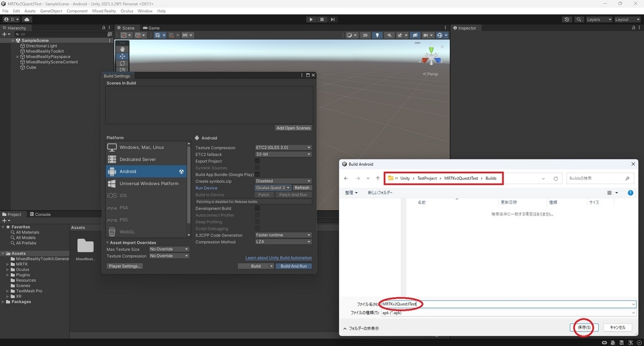Open Compression Method LZ4 dropdown
Image resolution: width=644 pixels, height=346 pixels.
(283, 242)
